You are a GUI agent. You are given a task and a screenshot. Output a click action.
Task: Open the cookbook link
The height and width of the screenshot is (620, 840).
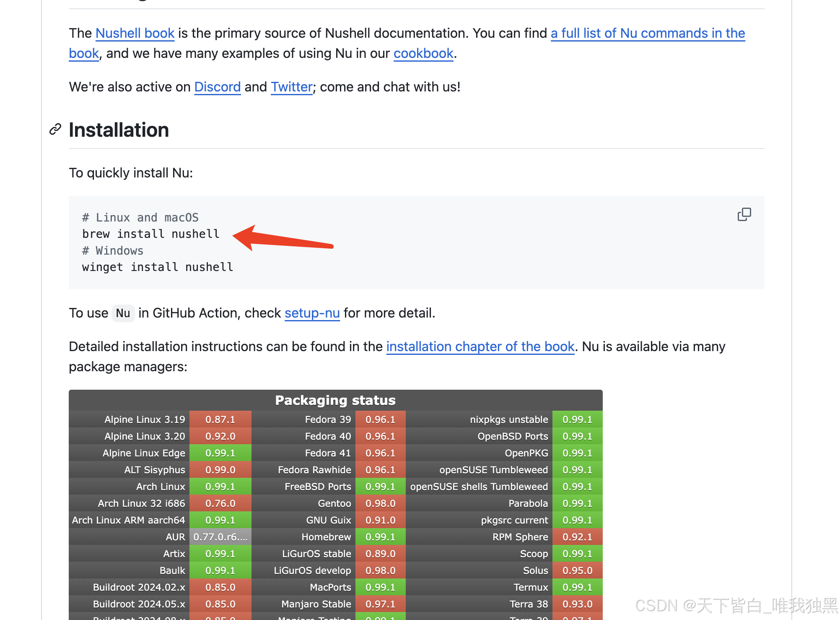pos(423,53)
